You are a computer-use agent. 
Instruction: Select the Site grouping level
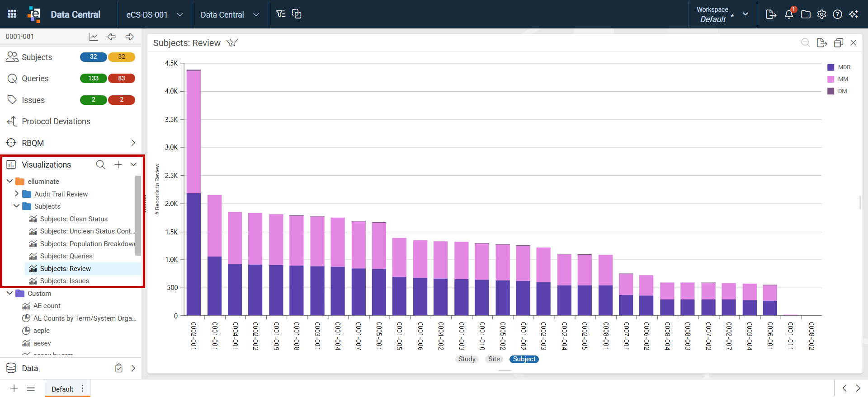point(494,359)
